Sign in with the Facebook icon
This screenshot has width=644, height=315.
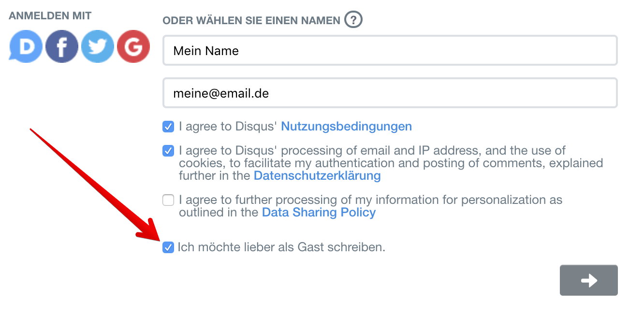click(x=61, y=46)
